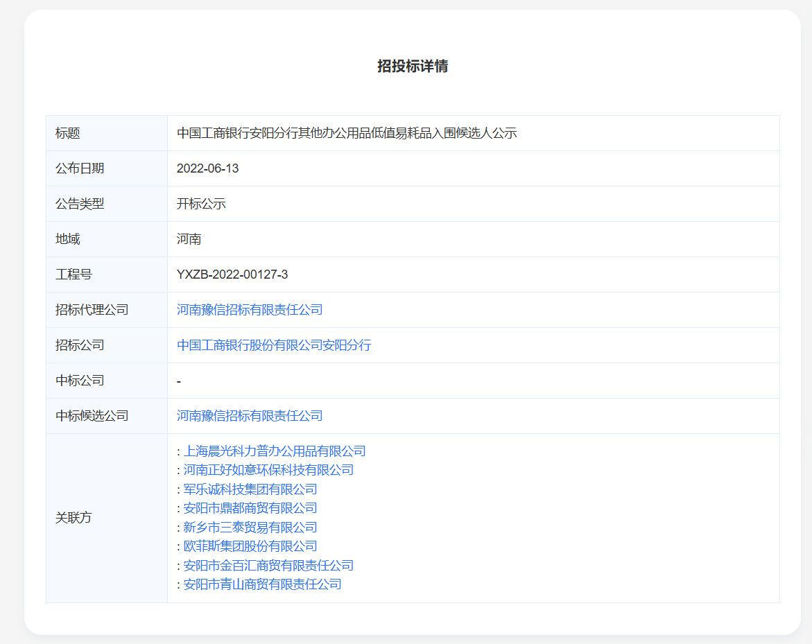Click the publish date 2022-06-13
Viewport: 812px width, 644px height.
pyautogui.click(x=208, y=168)
